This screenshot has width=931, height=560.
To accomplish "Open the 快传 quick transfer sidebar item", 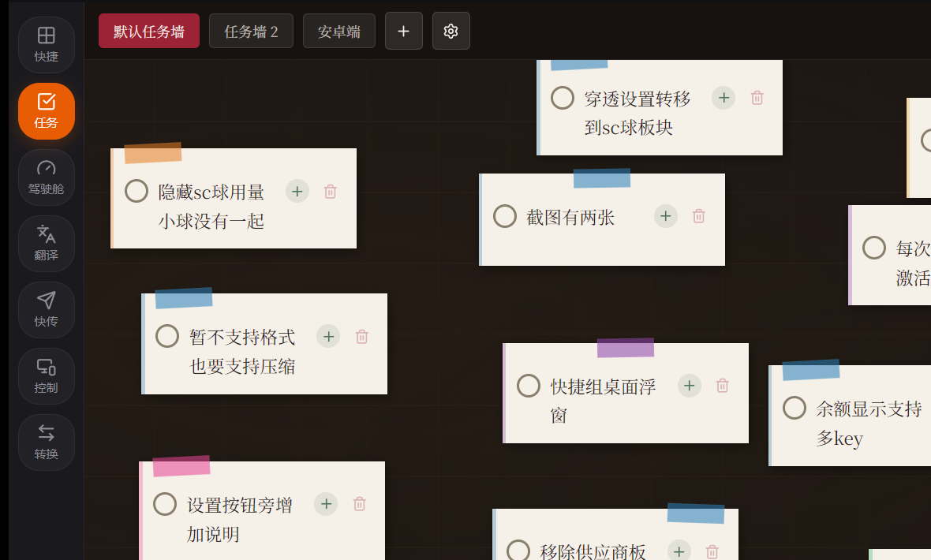I will tap(47, 310).
